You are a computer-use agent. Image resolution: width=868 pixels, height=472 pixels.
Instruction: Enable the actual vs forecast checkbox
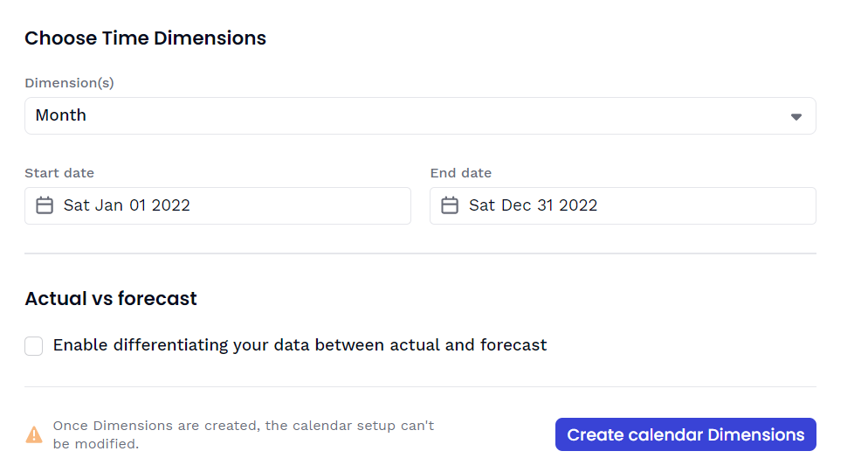tap(34, 346)
